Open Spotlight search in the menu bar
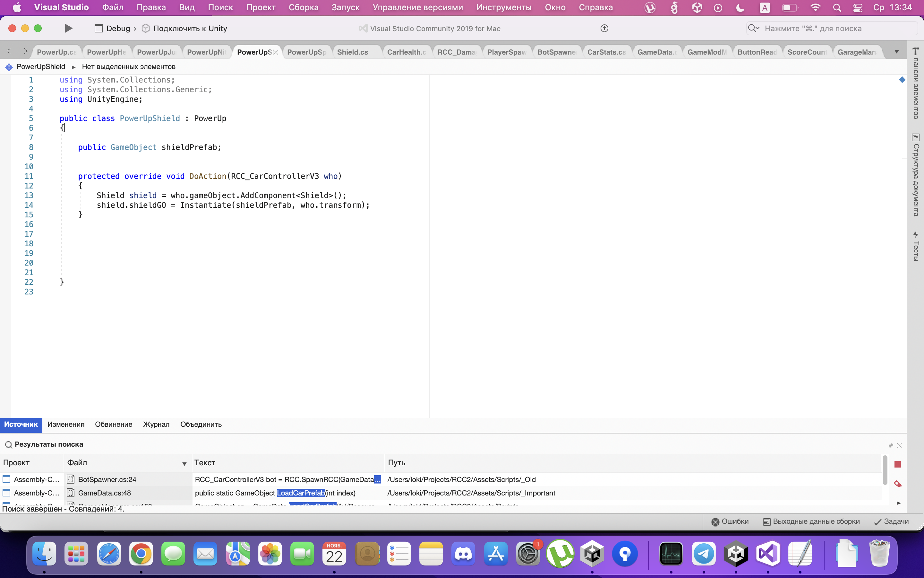 point(836,8)
